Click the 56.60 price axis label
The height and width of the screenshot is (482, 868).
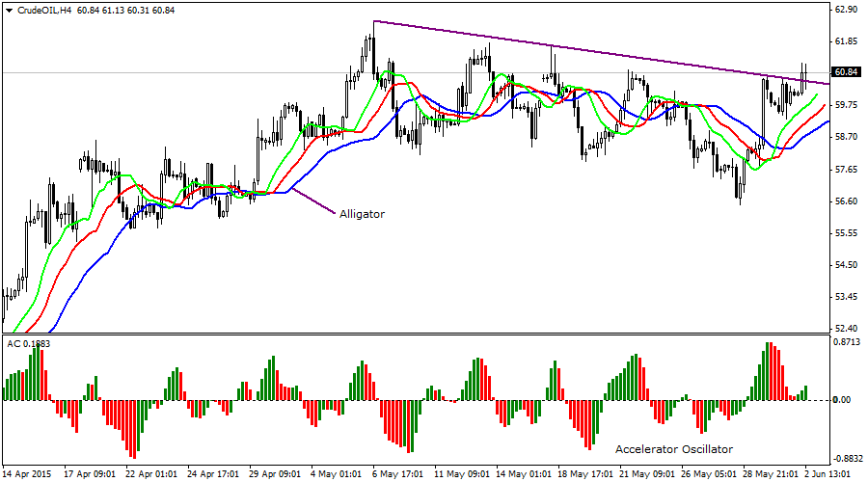(x=846, y=201)
